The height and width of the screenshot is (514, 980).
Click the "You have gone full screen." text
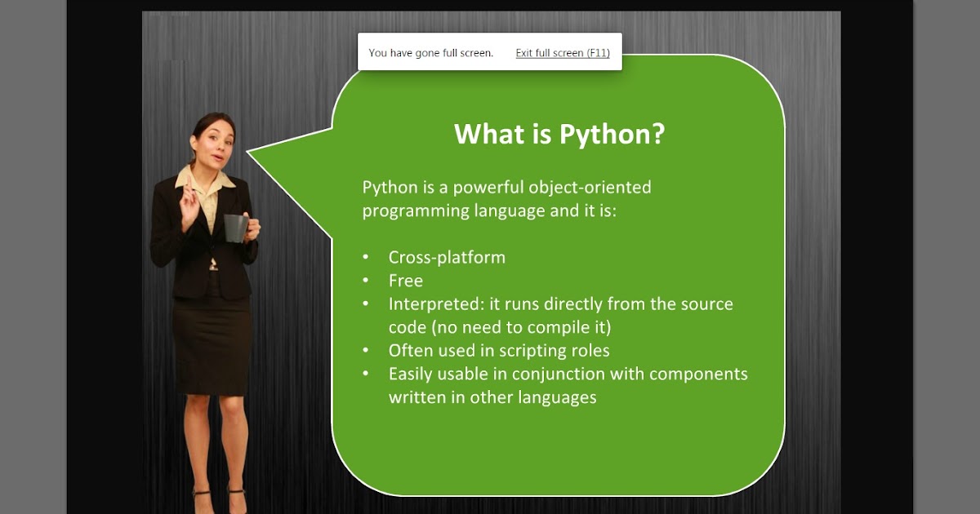(x=430, y=52)
